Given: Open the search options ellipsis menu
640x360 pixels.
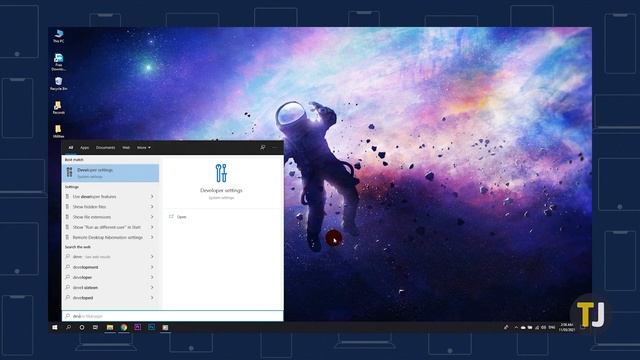Looking at the screenshot, I should [275, 147].
